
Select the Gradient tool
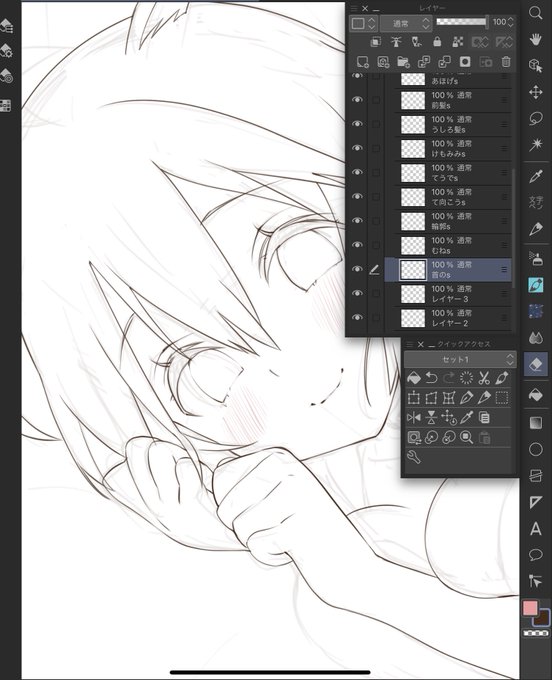(x=536, y=422)
